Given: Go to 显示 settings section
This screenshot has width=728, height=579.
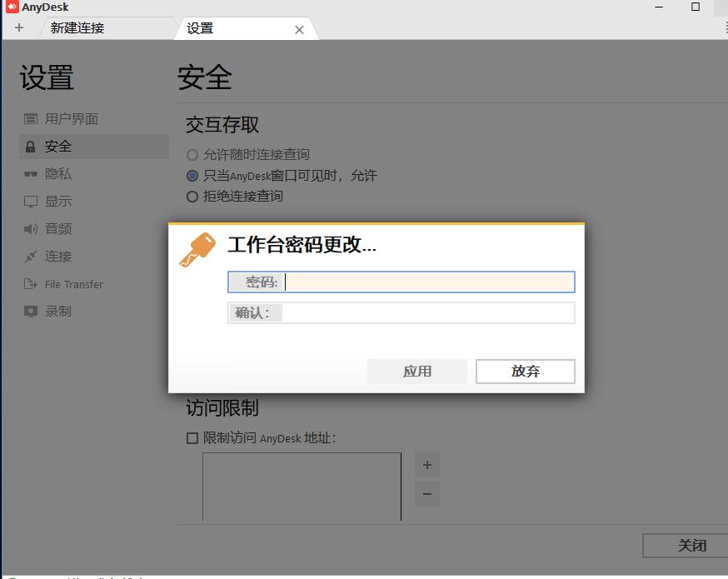Looking at the screenshot, I should [x=94, y=202].
